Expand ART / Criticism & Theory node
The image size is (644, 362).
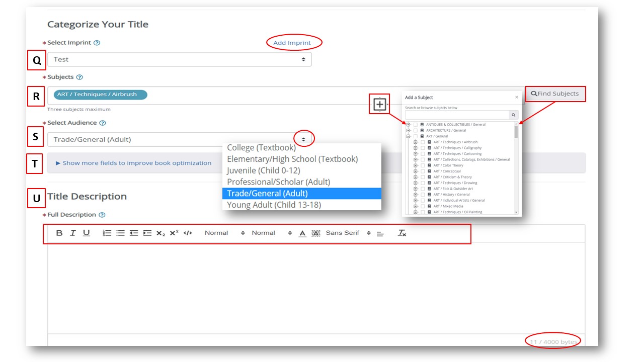click(x=416, y=177)
